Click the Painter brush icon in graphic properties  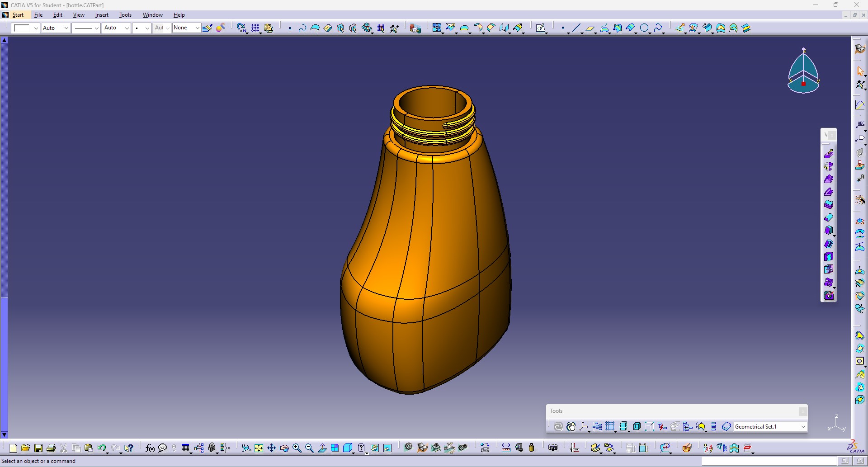[x=208, y=28]
